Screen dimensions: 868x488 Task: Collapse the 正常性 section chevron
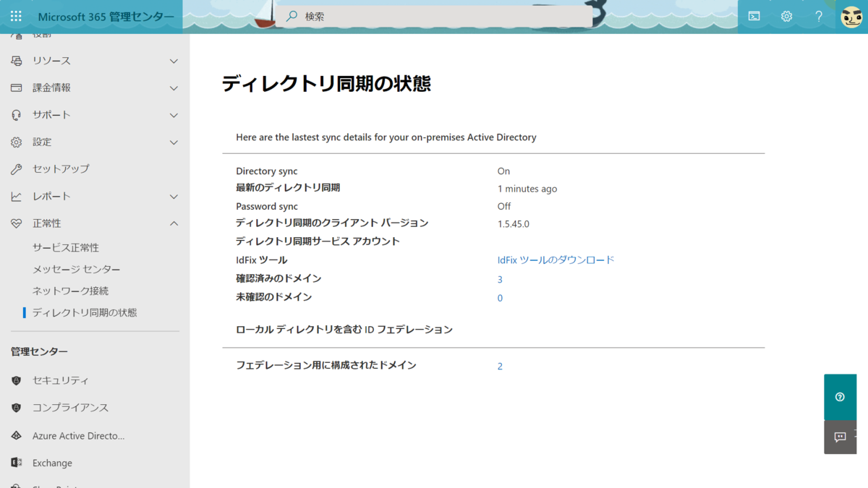[x=174, y=223]
